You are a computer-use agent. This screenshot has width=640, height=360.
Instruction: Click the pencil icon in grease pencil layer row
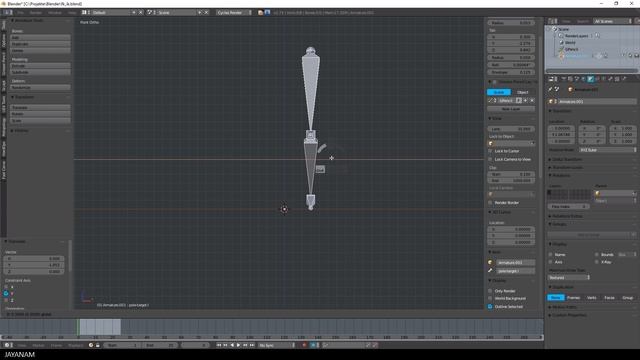pyautogui.click(x=491, y=100)
